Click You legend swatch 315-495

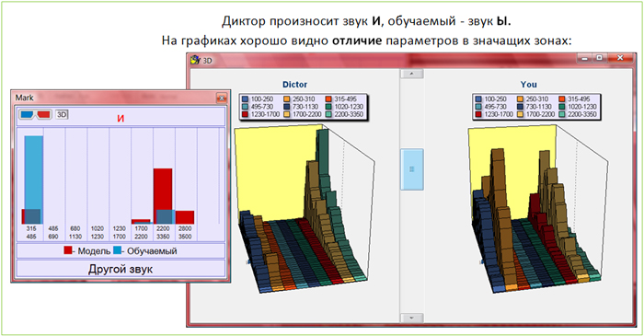(563, 99)
